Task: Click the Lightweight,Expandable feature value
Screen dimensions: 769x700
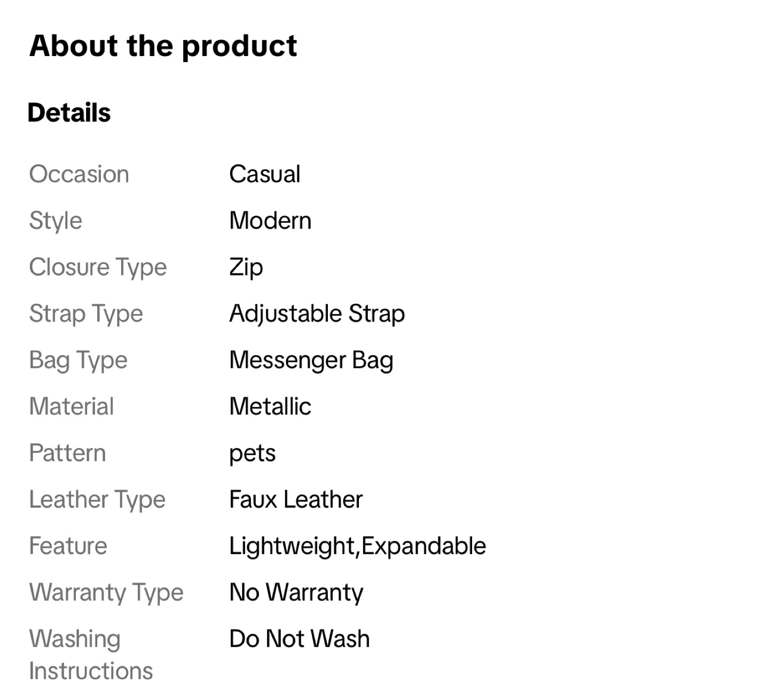Action: pos(357,546)
